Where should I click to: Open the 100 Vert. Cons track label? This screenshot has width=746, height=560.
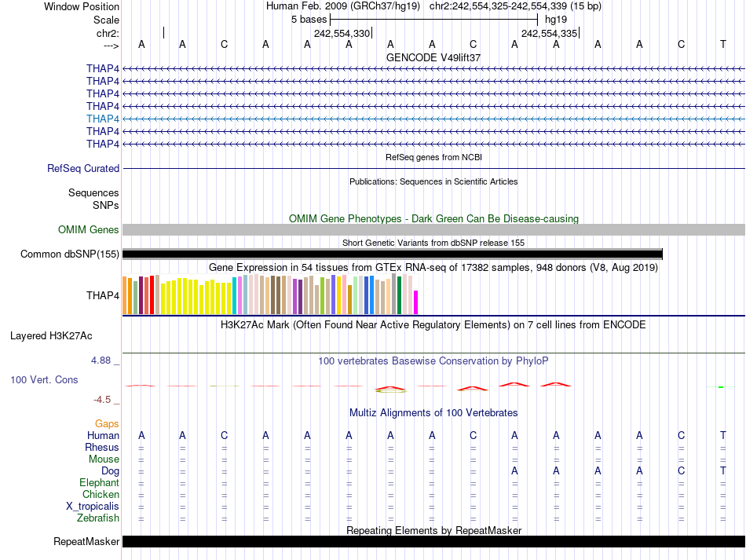coord(44,379)
